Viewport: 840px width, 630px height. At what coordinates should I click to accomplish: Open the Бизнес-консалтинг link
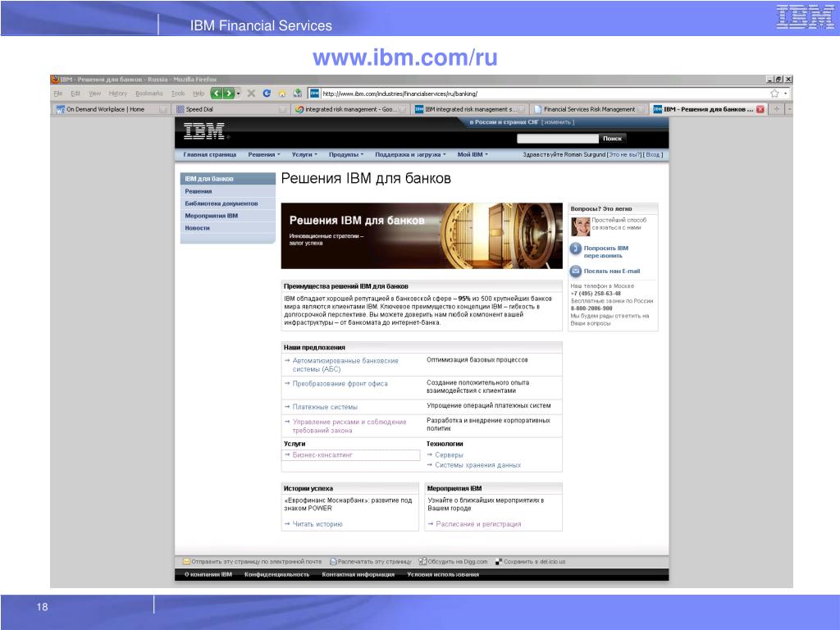[322, 454]
